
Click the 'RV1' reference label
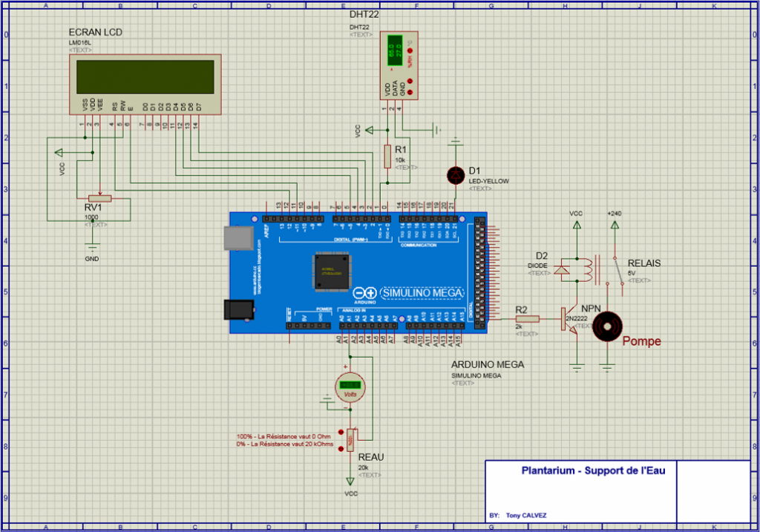coord(93,207)
